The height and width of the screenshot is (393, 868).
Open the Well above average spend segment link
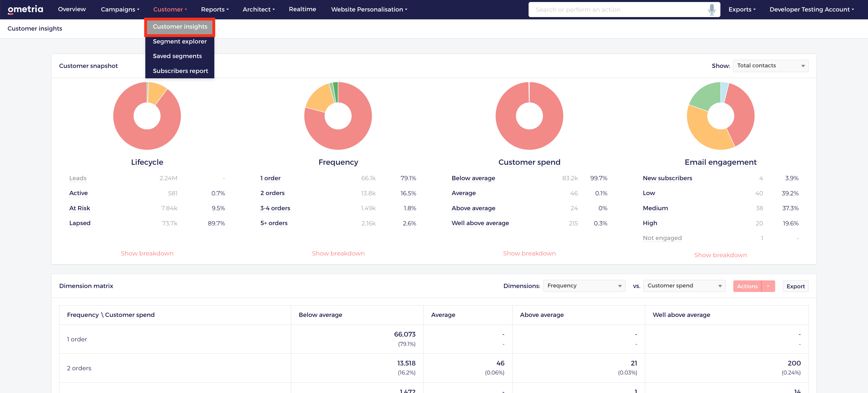480,223
